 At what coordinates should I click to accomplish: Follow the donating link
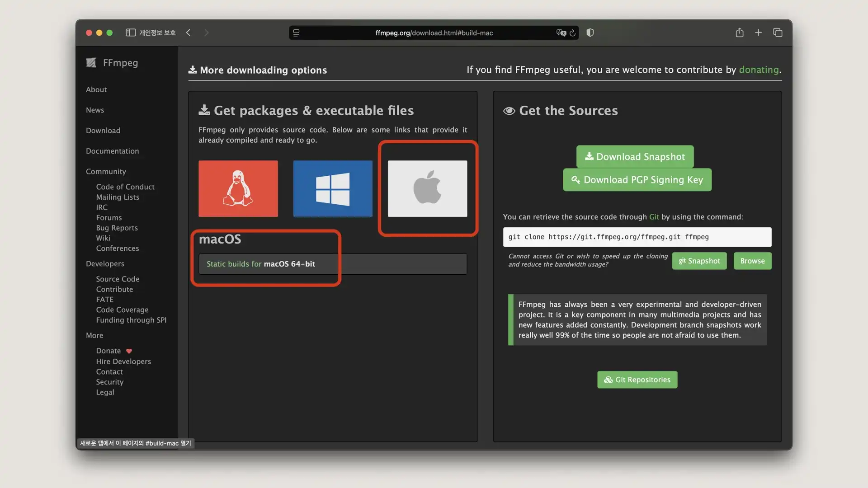(x=759, y=70)
